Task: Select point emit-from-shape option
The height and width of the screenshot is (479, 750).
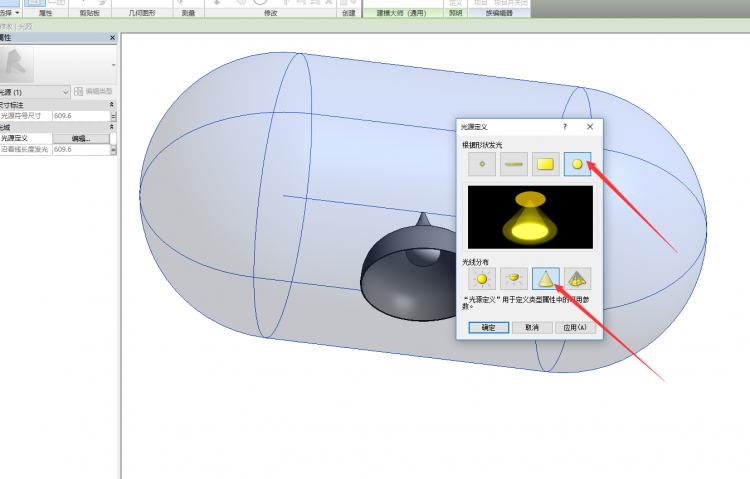Action: pos(482,164)
